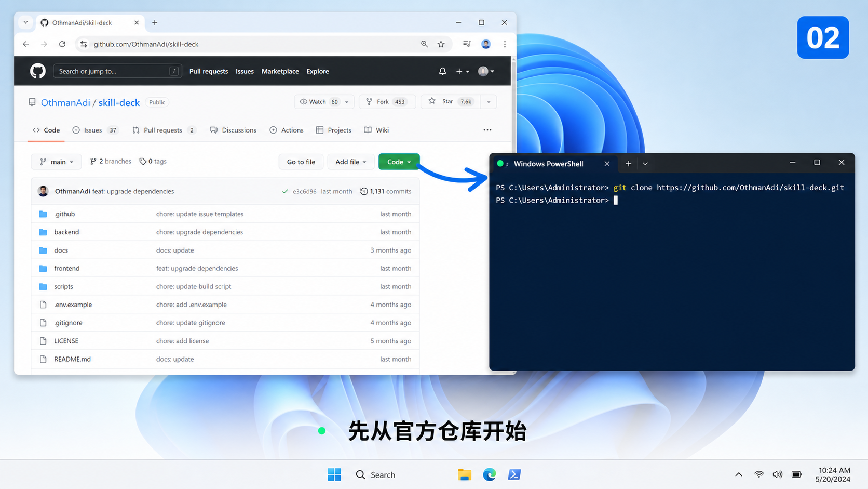Click the Go to file button

(301, 162)
